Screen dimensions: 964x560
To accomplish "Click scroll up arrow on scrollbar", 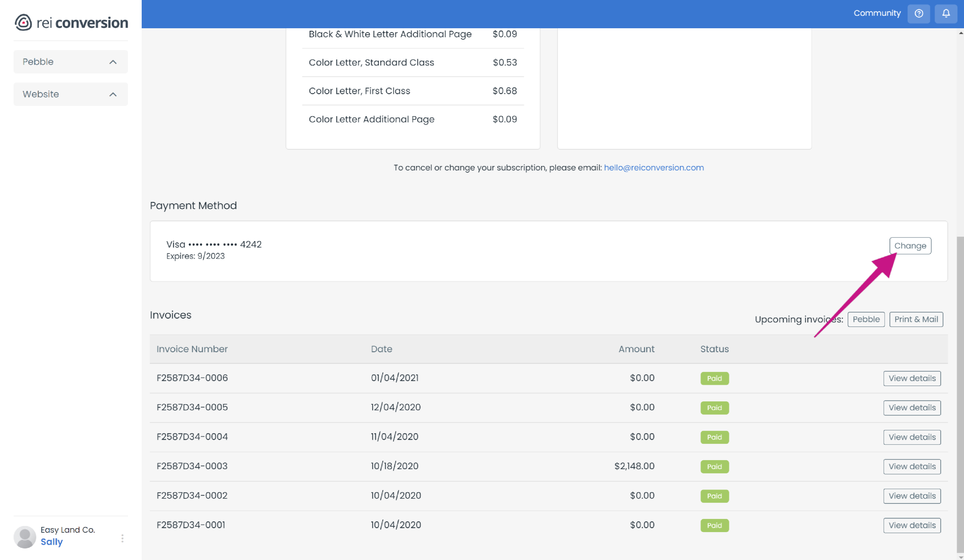I will click(960, 33).
